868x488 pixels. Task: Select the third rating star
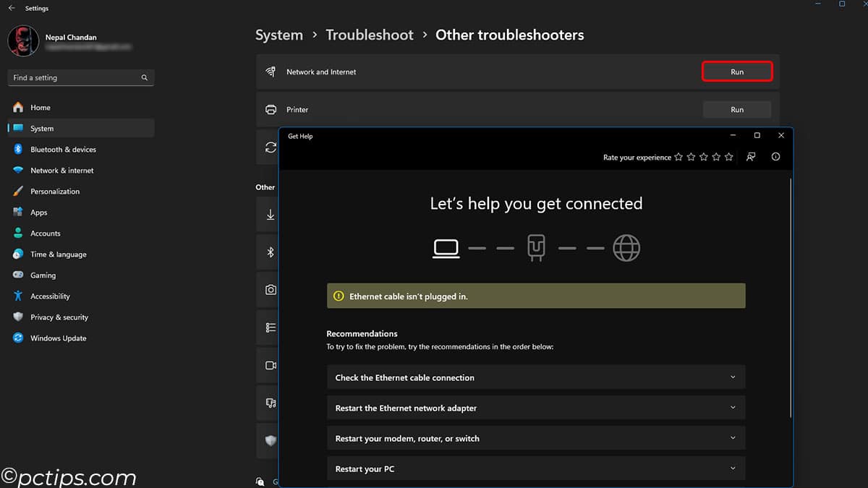(x=704, y=157)
